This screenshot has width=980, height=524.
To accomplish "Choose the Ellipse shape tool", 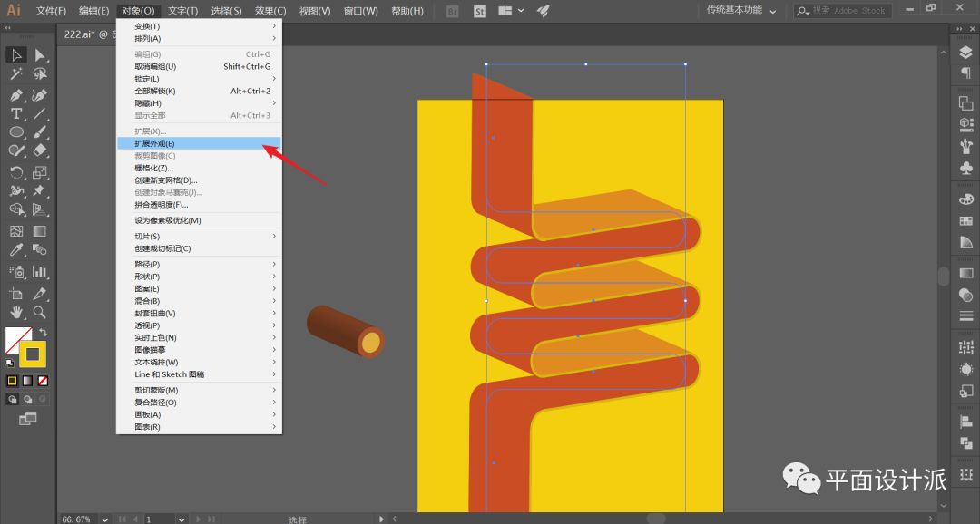I will pos(16,132).
